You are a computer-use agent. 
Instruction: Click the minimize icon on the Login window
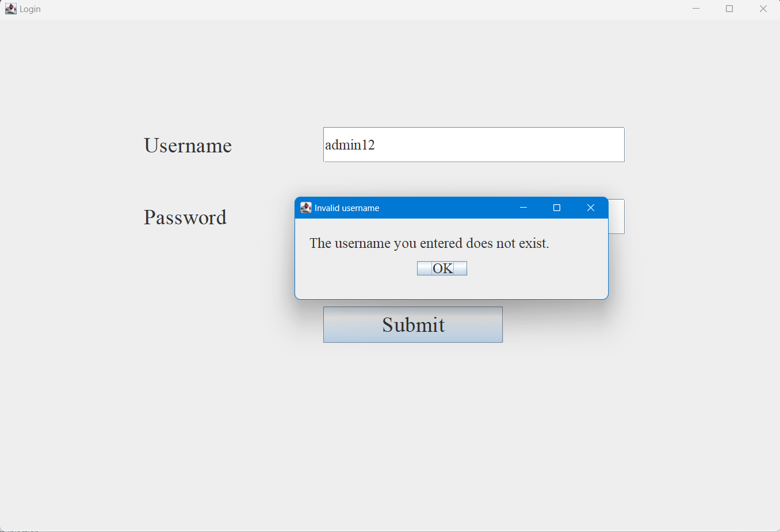pos(696,9)
